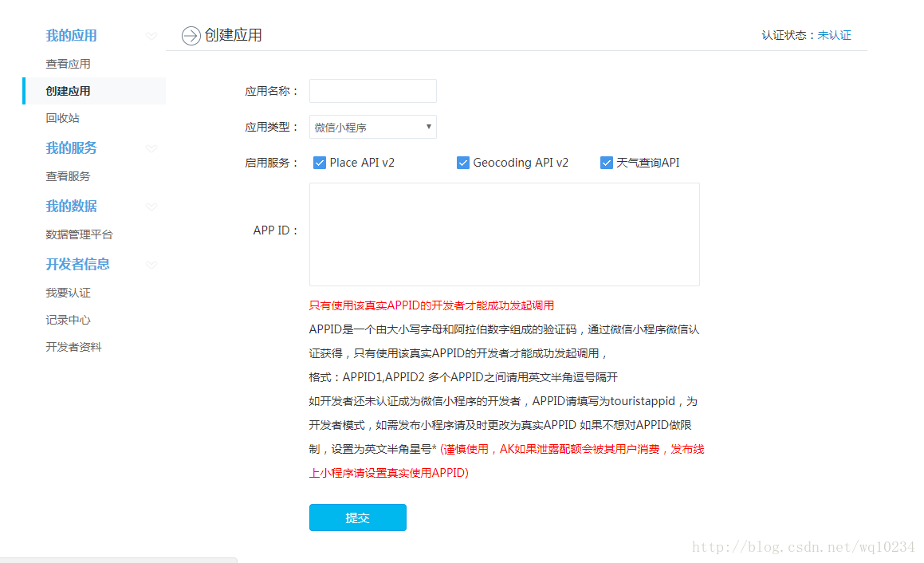The width and height of the screenshot is (924, 563).
Task: Click the 我的数据 section header
Action: 71,206
